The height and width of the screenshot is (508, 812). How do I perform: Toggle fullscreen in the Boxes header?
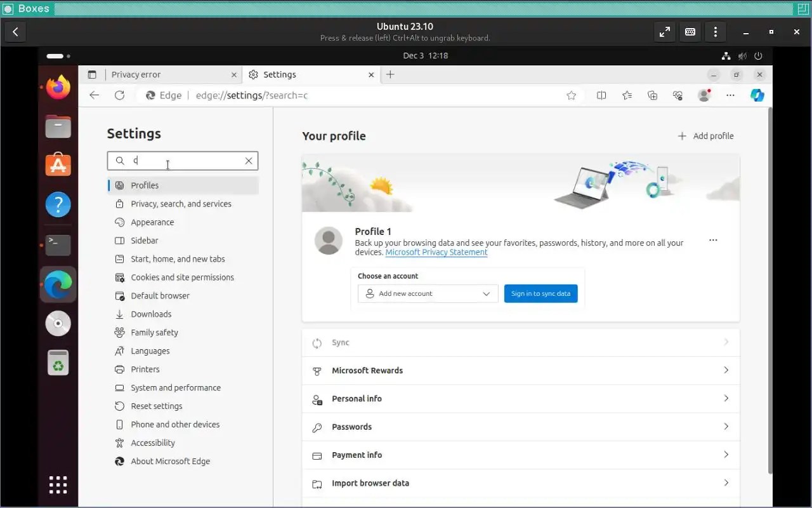[664, 32]
